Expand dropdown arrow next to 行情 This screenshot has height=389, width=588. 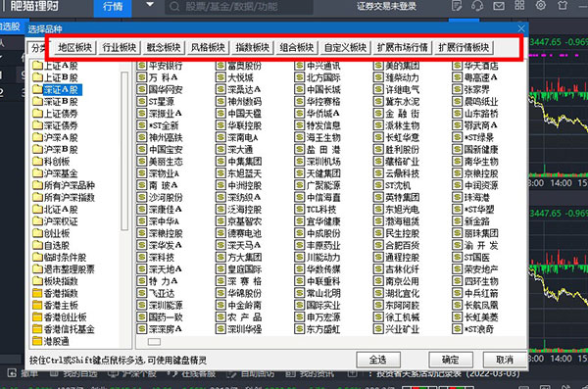tap(150, 5)
